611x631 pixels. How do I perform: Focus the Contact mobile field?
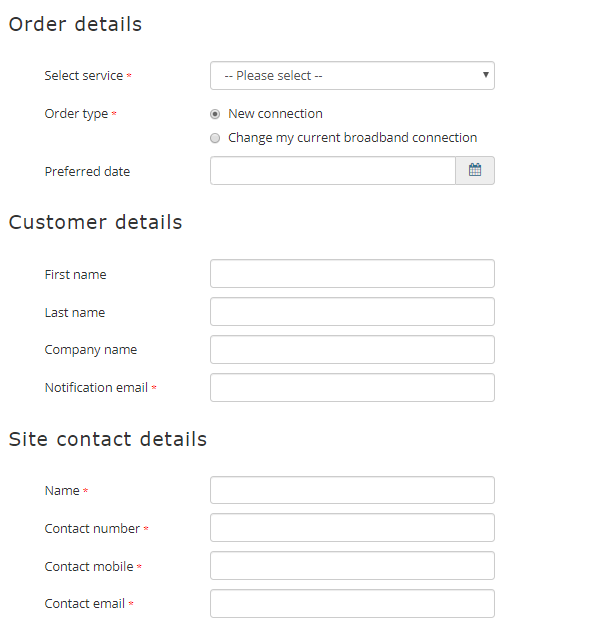(352, 566)
